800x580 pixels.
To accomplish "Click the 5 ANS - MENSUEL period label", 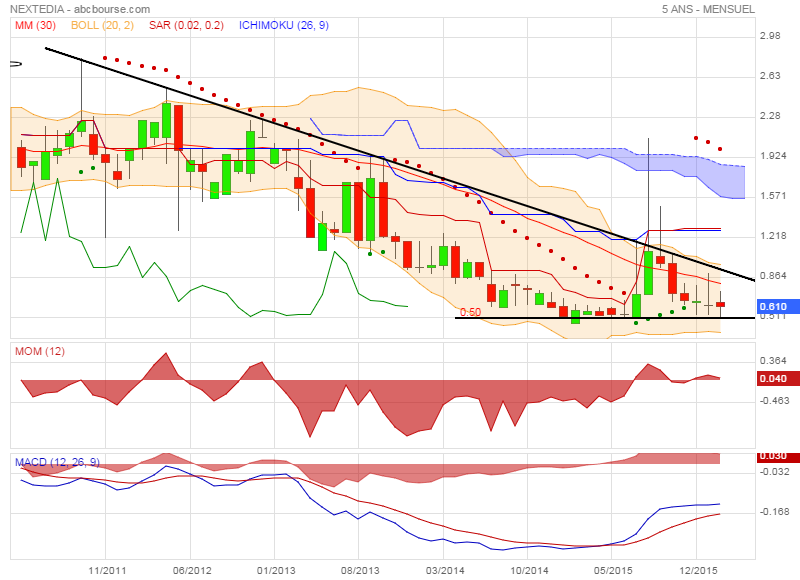I will pos(708,9).
